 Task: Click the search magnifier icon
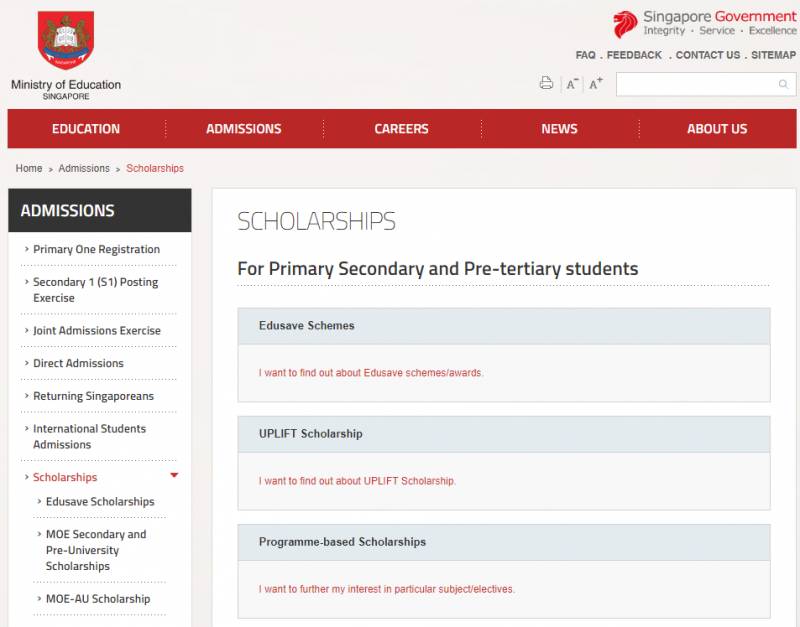click(x=784, y=84)
